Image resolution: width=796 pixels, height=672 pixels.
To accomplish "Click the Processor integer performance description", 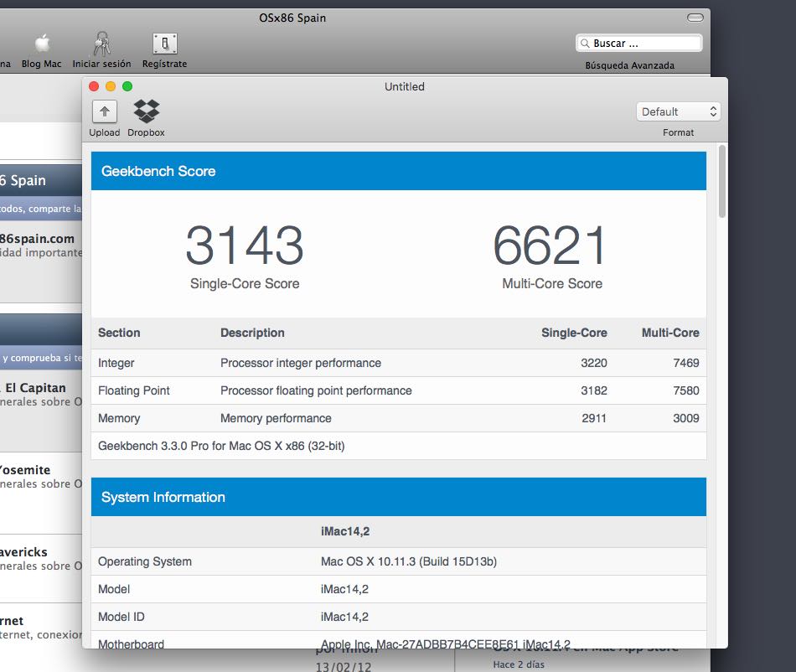I will pyautogui.click(x=301, y=363).
